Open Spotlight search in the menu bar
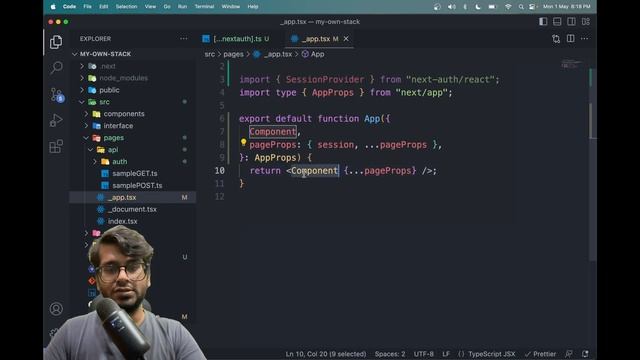The width and height of the screenshot is (640, 360). pos(521,7)
